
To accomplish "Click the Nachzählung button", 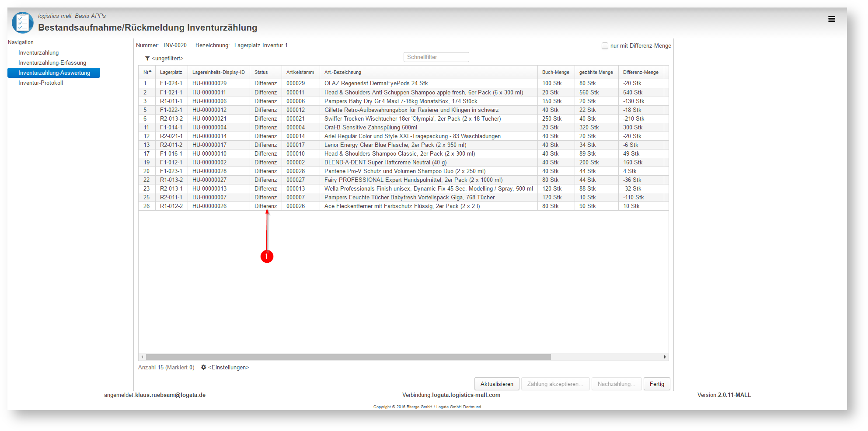I will (617, 384).
